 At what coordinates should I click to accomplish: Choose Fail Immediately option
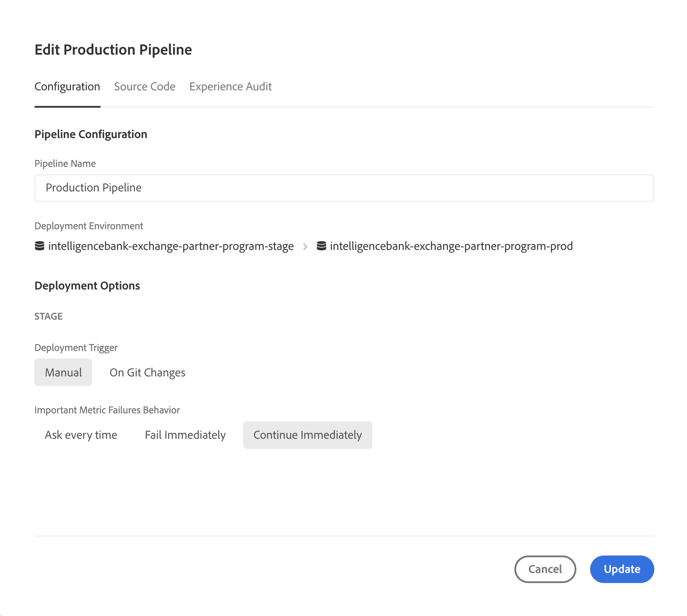(185, 435)
